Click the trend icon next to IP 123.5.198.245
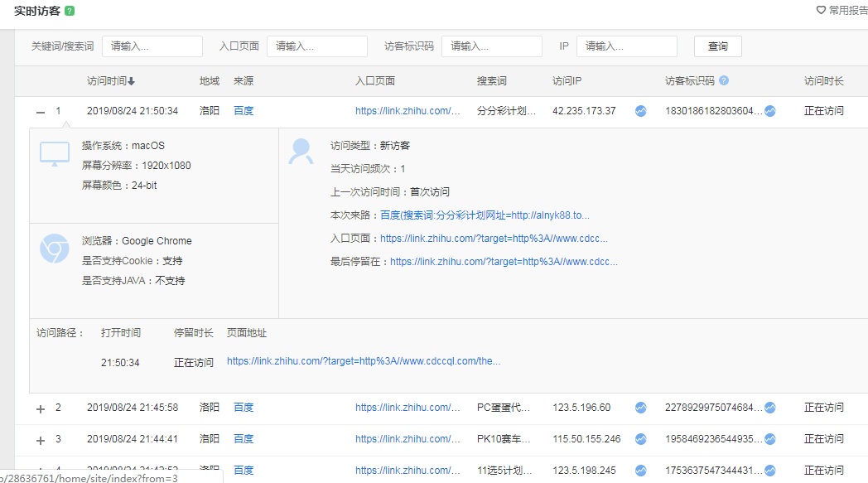868x483 pixels. tap(640, 471)
